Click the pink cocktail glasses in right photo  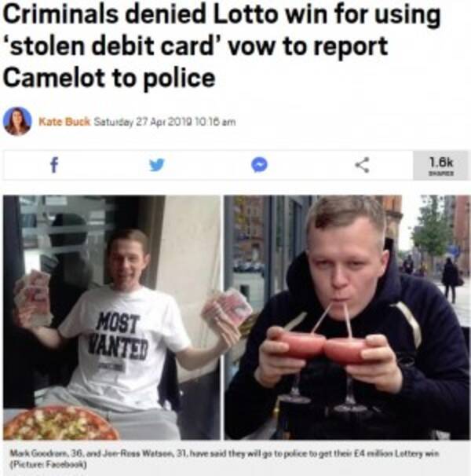click(x=325, y=349)
